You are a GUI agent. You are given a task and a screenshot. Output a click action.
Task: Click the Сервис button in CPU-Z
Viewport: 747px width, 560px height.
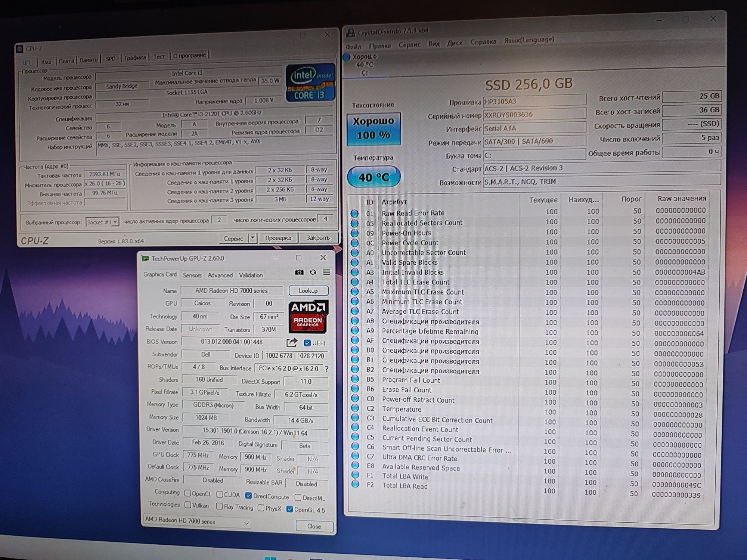[233, 238]
